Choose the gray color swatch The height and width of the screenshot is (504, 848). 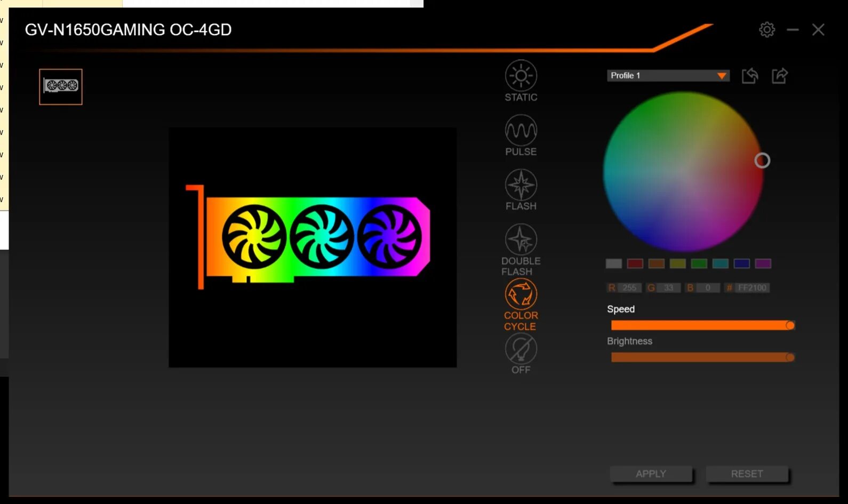pyautogui.click(x=614, y=263)
